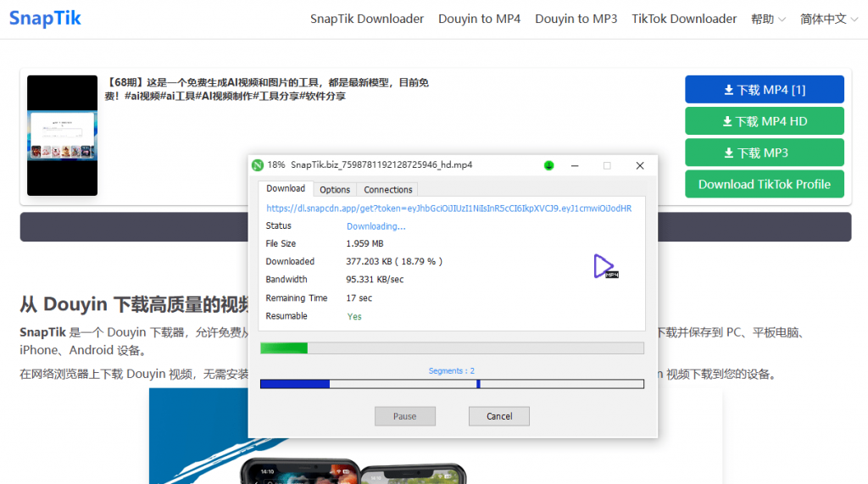Select the Download tab
The width and height of the screenshot is (868, 484).
click(286, 189)
